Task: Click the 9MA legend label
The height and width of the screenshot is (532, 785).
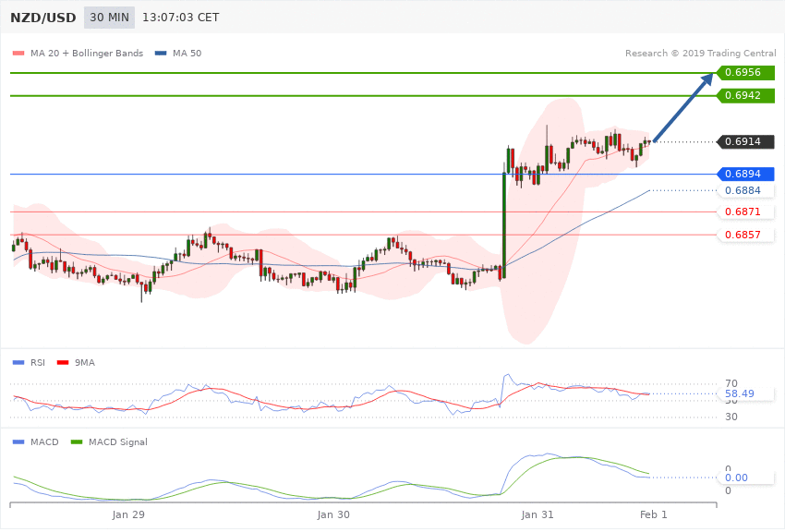Action: [x=85, y=362]
